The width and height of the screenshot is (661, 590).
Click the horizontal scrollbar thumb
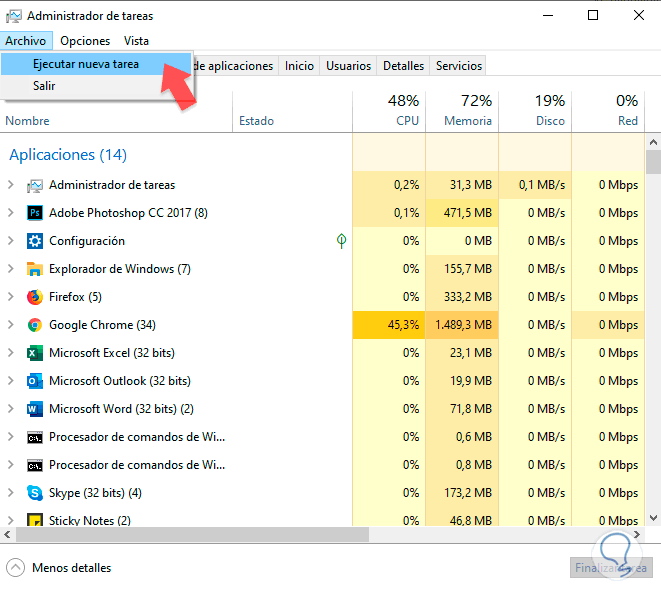point(192,534)
